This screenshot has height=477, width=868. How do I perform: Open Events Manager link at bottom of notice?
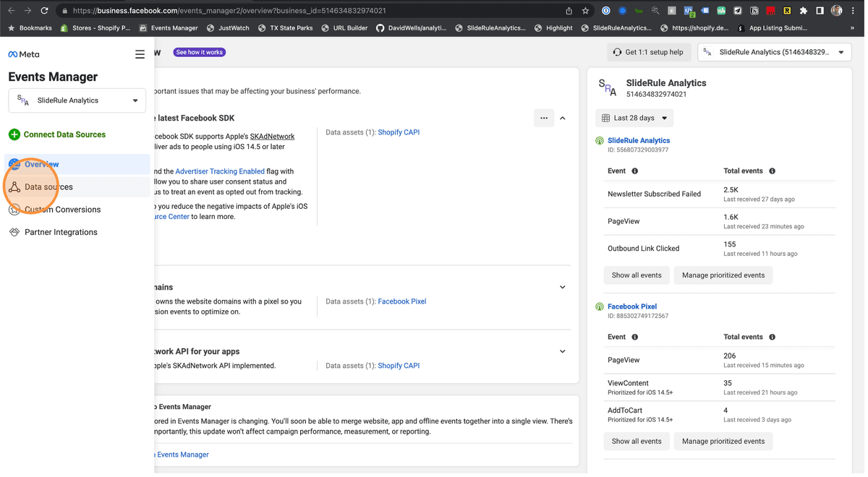(182, 455)
